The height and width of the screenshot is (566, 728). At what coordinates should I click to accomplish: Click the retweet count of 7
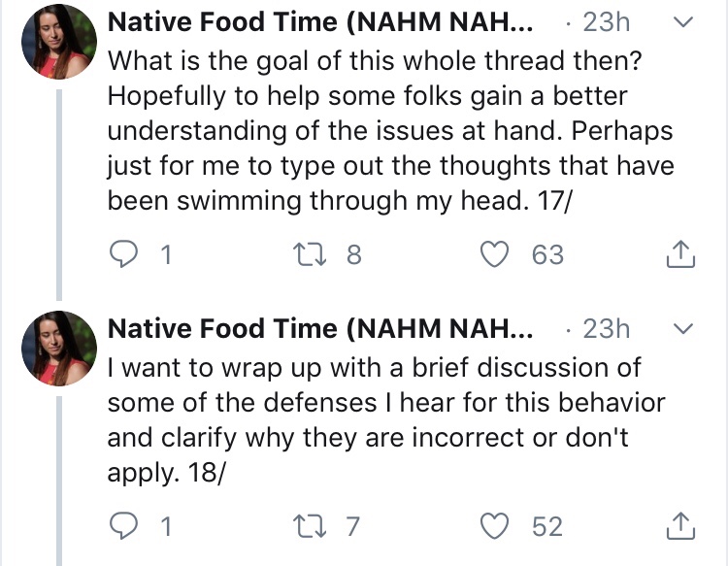[x=352, y=526]
